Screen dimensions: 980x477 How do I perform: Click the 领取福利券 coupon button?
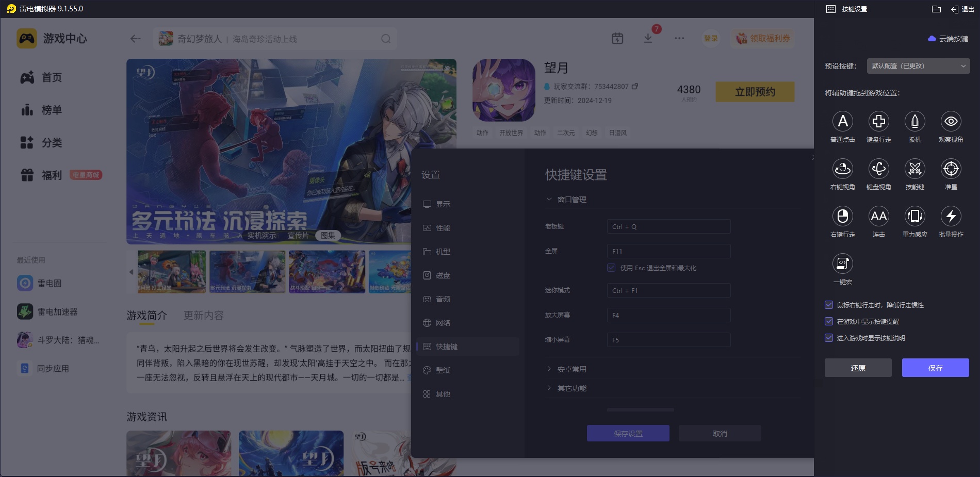(x=763, y=39)
